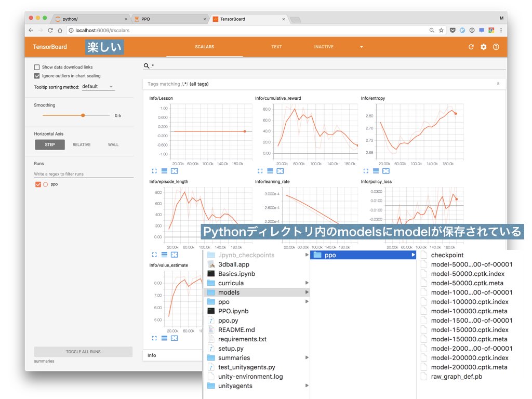
Task: Expand Info/entropy chart to full size
Action: click(x=366, y=171)
